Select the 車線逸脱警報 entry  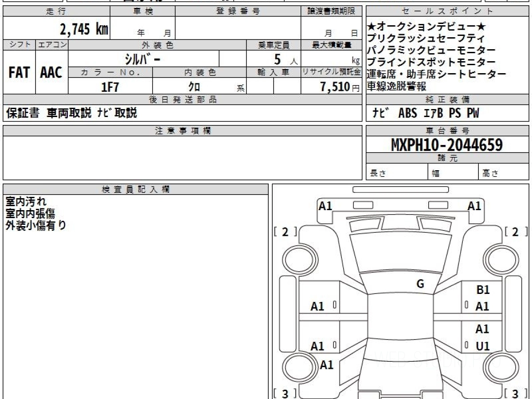[x=397, y=86]
